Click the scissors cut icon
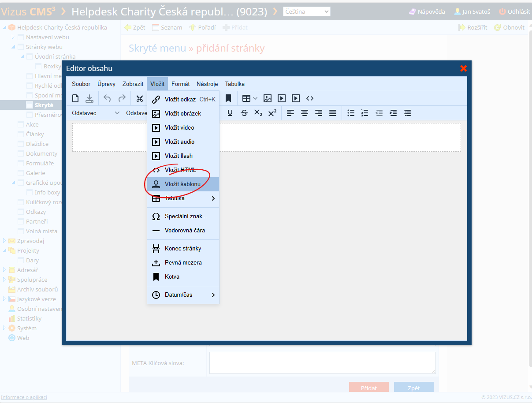Image resolution: width=532 pixels, height=403 pixels. click(140, 98)
